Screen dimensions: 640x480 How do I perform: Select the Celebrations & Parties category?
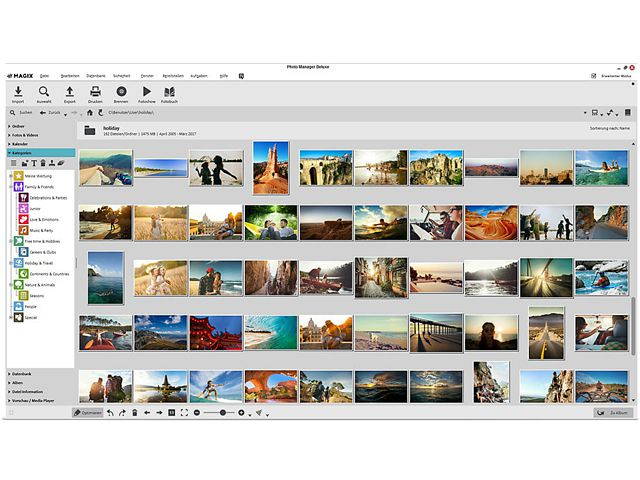point(43,198)
